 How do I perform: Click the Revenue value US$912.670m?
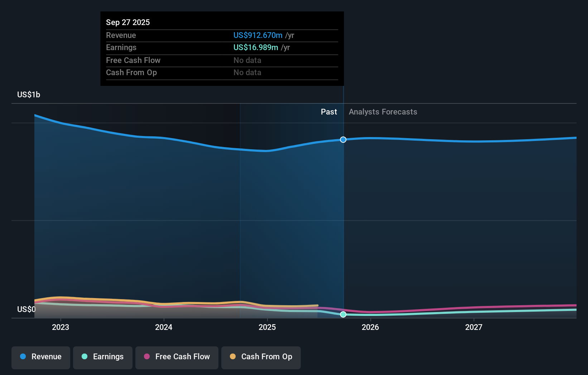[x=257, y=35]
